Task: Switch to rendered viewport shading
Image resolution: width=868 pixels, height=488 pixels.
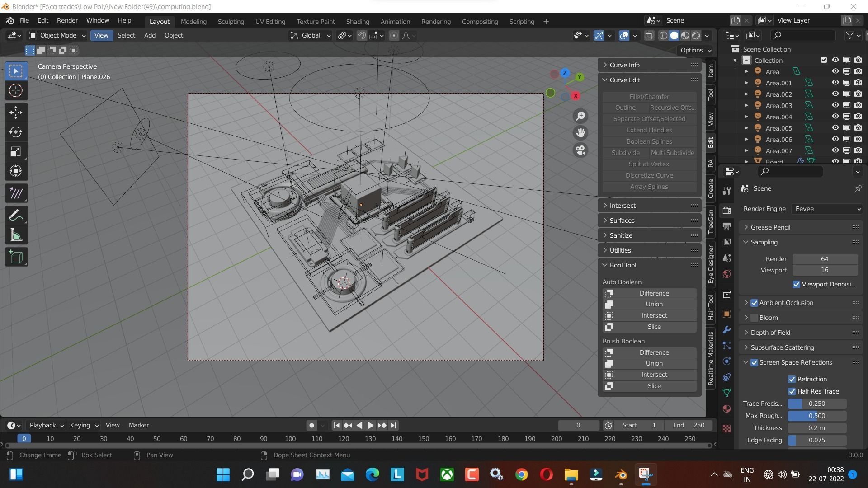Action: (696, 36)
